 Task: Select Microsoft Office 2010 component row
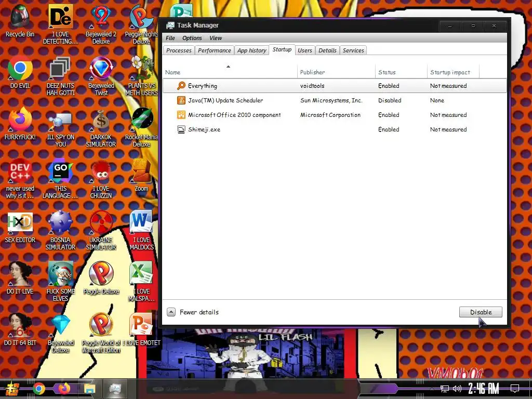335,115
